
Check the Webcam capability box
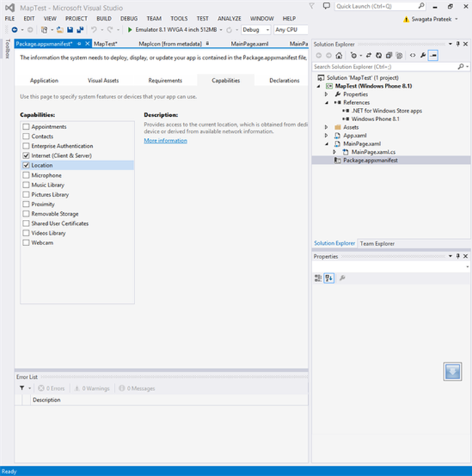point(27,243)
